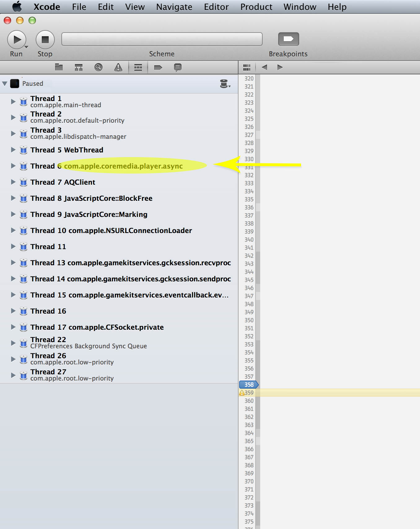Open the Help menu
Screen dimensions: 420x529
pos(337,7)
